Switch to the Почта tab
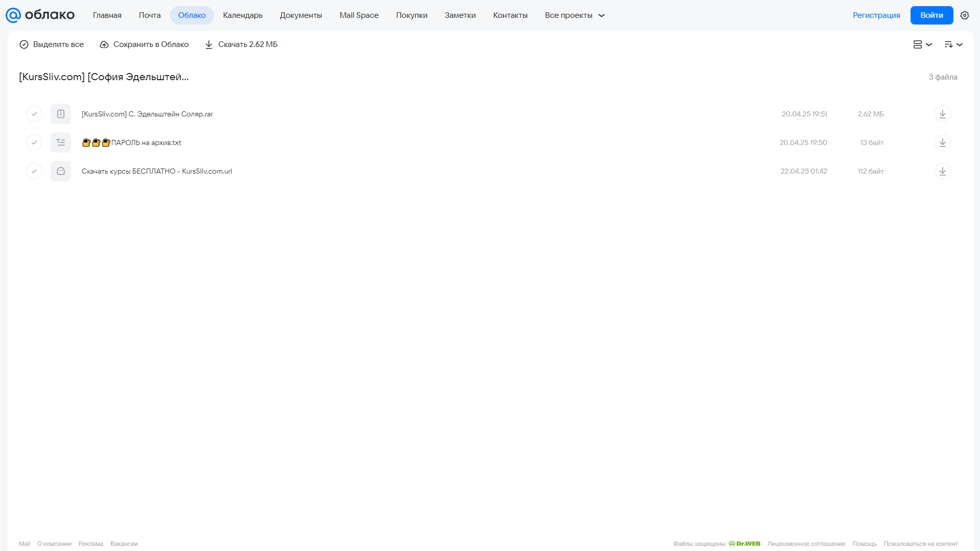Viewport: 980px width, 551px height. tap(150, 15)
